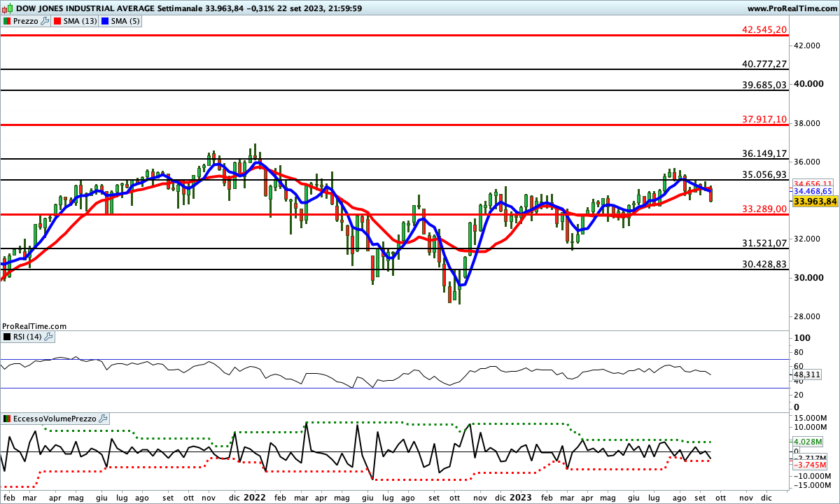Open EccessoVolumePrezzo wrench settings icon
This screenshot has height=504, width=840.
tap(104, 419)
